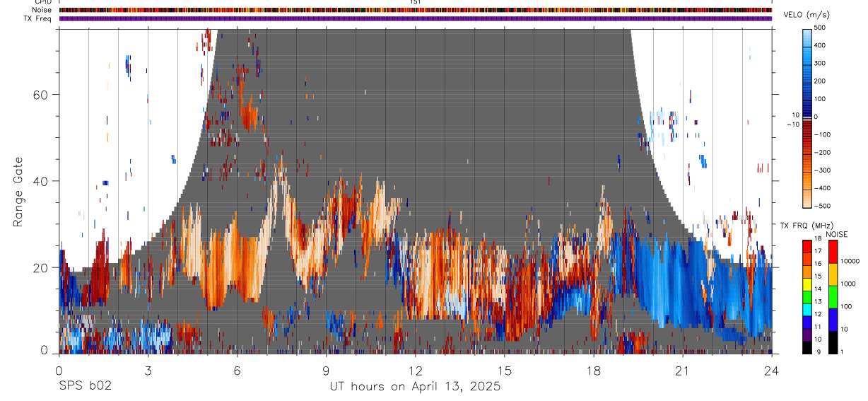Click the '10000' noise legend label

(x=850, y=261)
